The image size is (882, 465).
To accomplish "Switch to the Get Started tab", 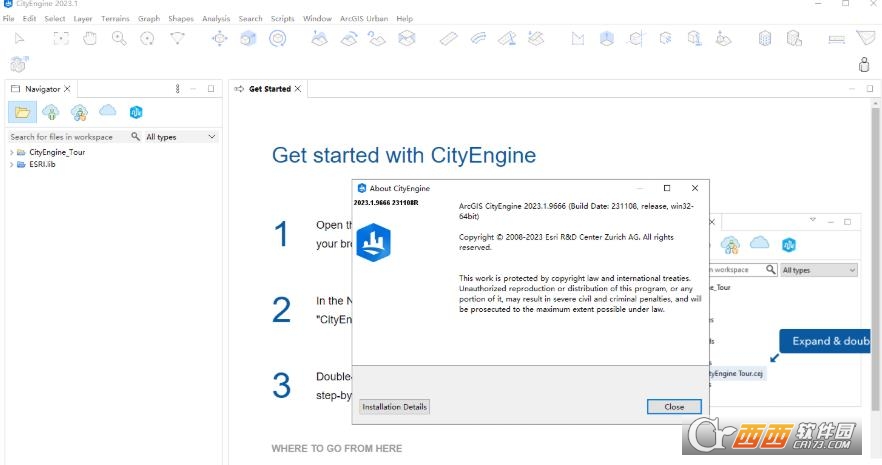I will pyautogui.click(x=269, y=89).
